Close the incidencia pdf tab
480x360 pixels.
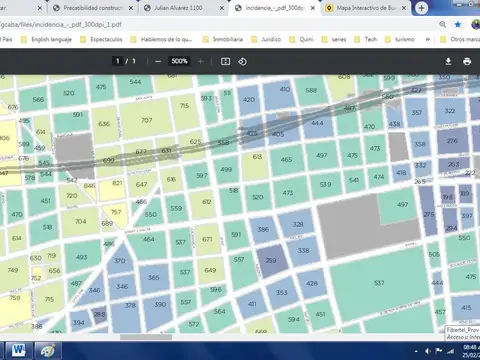pos(313,8)
